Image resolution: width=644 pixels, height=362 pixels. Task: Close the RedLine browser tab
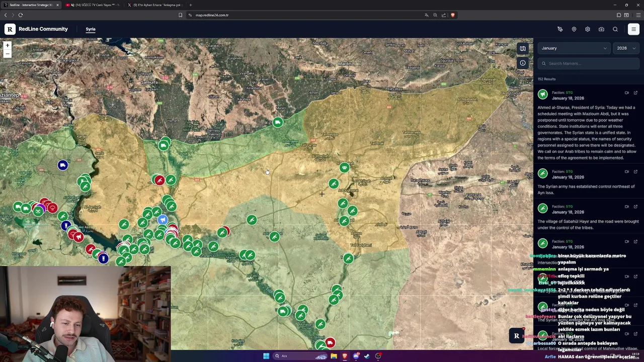pos(57,5)
